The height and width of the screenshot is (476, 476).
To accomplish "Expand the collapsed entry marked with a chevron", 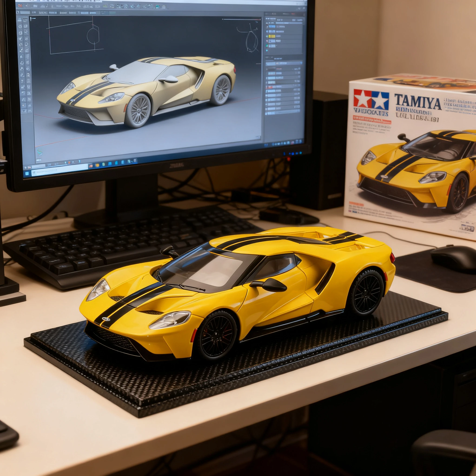I will tap(277, 45).
